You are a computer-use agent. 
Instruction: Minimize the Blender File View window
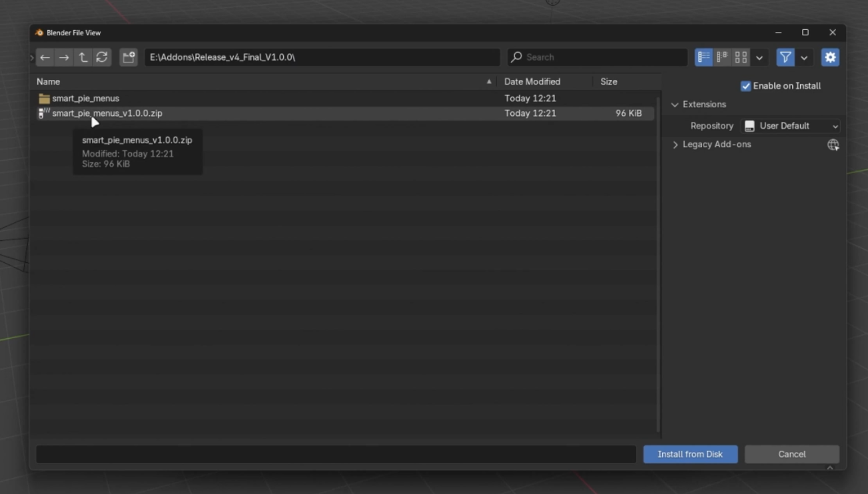(x=778, y=33)
